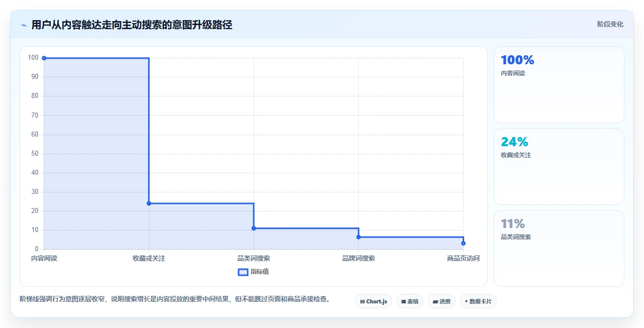
Task: Click the data point at 品类词搜索 (11)
Action: point(254,228)
